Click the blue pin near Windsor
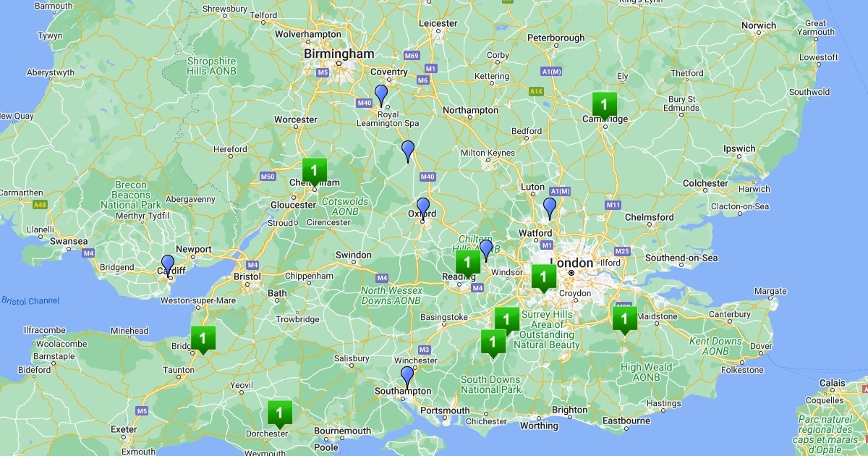The image size is (868, 456). click(486, 250)
